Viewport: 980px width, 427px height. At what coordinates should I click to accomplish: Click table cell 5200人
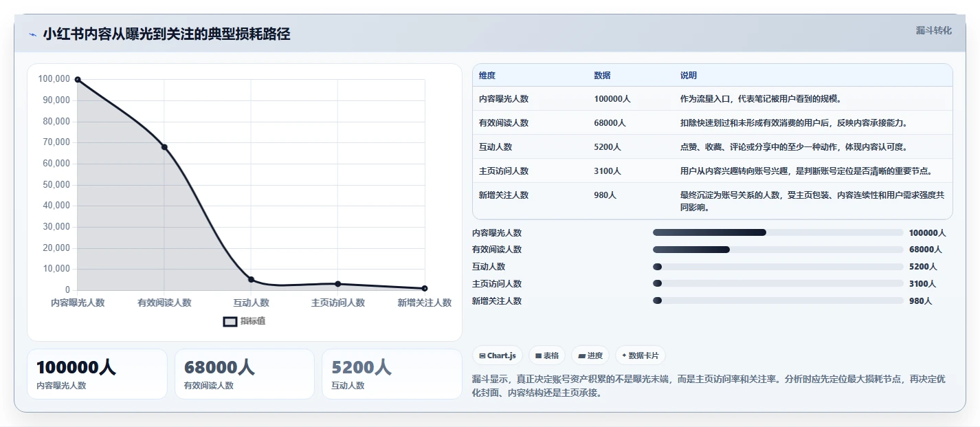pyautogui.click(x=608, y=147)
